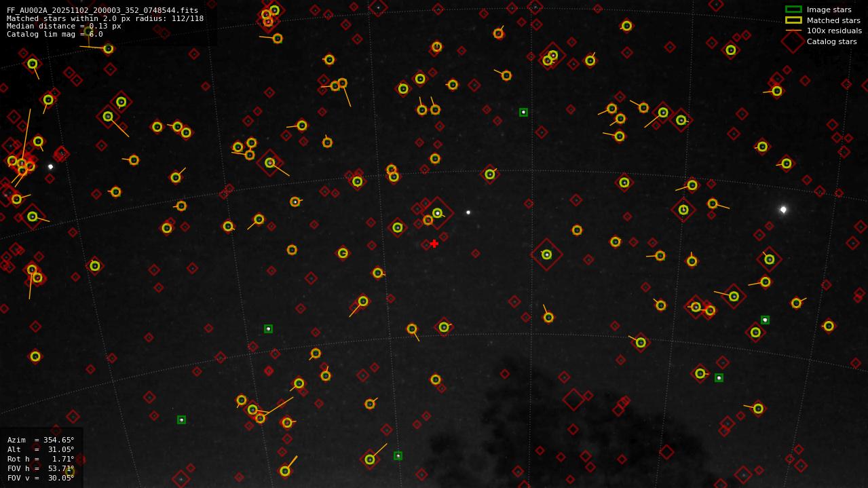Click the '100x residuals' legend label
The height and width of the screenshot is (488, 868).
click(834, 31)
